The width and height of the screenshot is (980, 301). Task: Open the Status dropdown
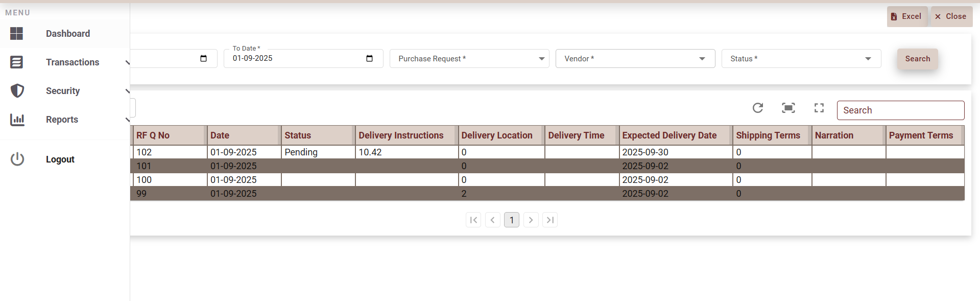coord(801,59)
